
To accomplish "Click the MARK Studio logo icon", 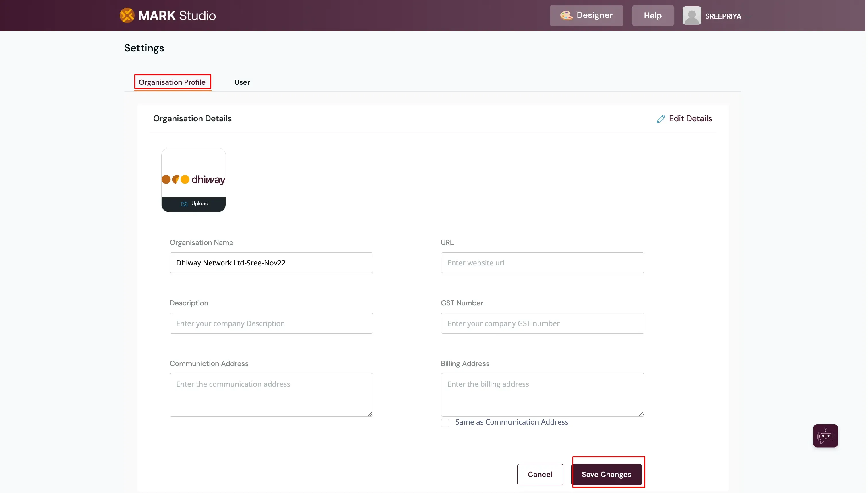I will (x=127, y=16).
